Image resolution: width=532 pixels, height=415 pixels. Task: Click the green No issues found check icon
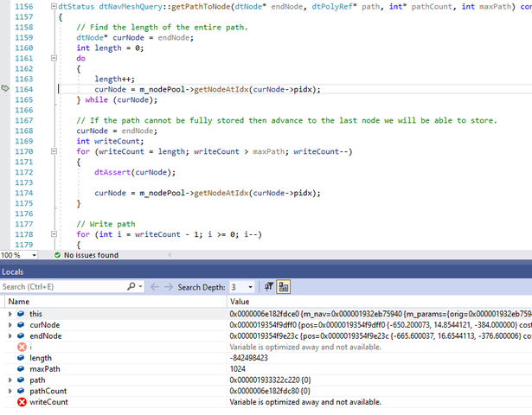[57, 255]
